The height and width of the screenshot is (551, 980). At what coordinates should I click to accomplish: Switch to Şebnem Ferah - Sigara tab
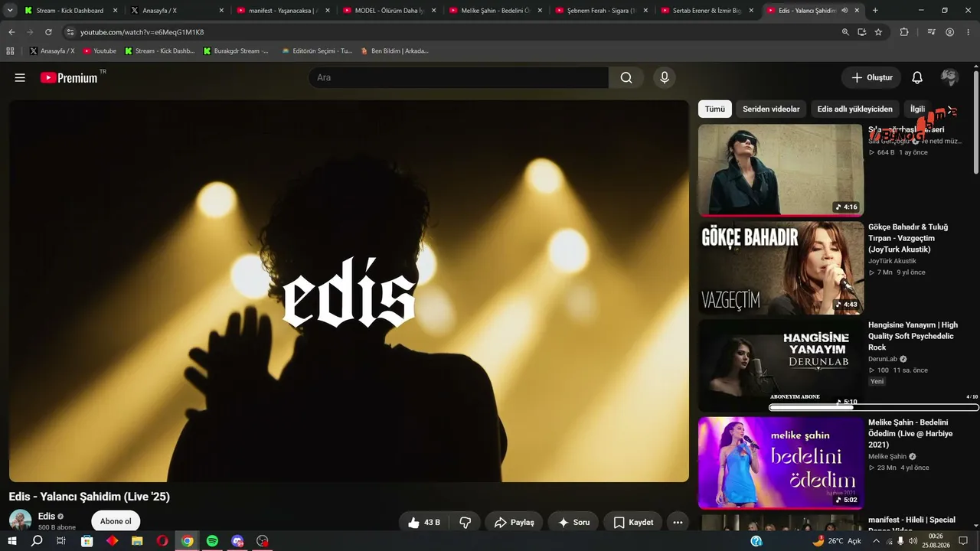(x=602, y=11)
